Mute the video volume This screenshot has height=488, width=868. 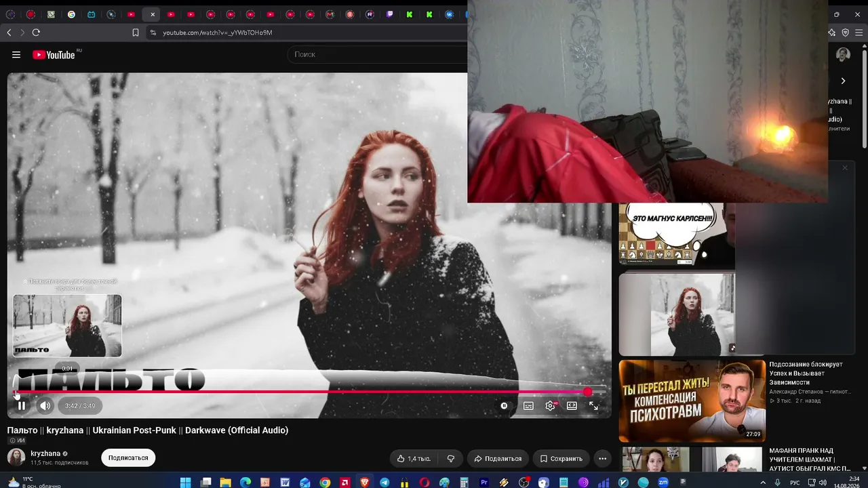45,406
